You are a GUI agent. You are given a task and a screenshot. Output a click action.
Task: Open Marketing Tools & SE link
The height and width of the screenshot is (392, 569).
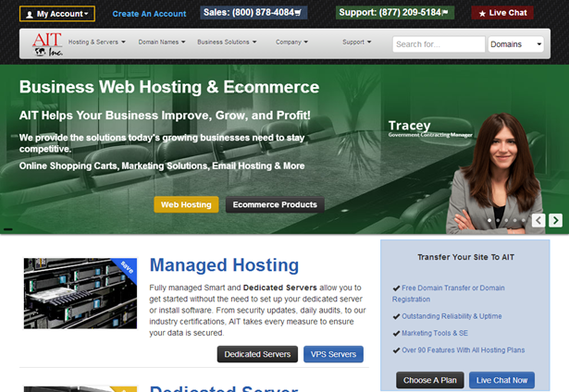434,333
